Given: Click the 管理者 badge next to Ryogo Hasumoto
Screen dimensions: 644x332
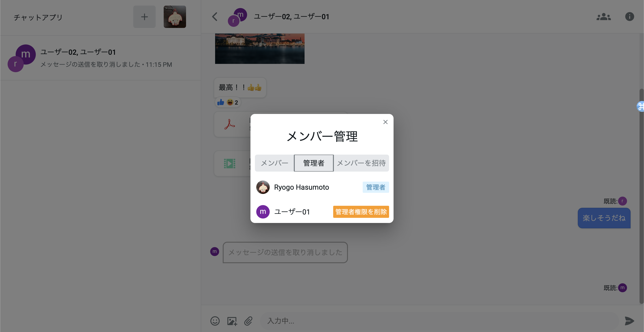Looking at the screenshot, I should click(375, 187).
